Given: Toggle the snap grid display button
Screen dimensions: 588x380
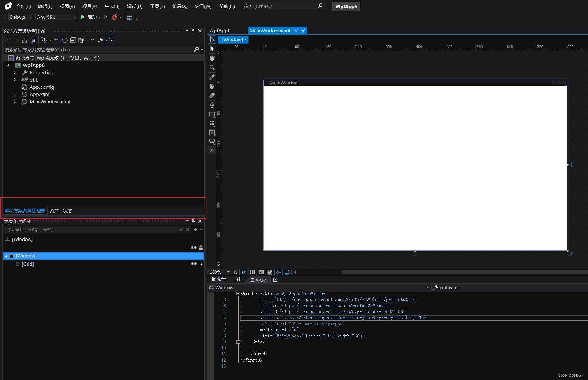Looking at the screenshot, I should pos(252,272).
